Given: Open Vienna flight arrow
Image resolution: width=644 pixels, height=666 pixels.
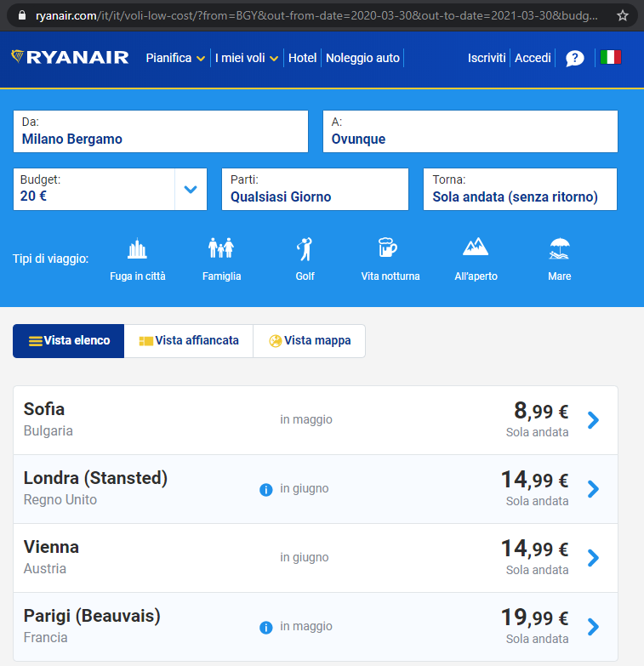Looking at the screenshot, I should (594, 558).
